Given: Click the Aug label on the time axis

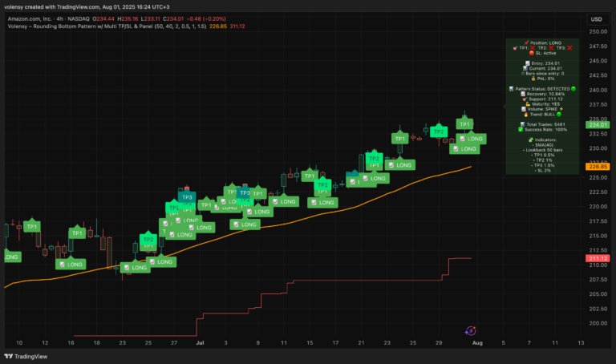Looking at the screenshot, I should [477, 343].
